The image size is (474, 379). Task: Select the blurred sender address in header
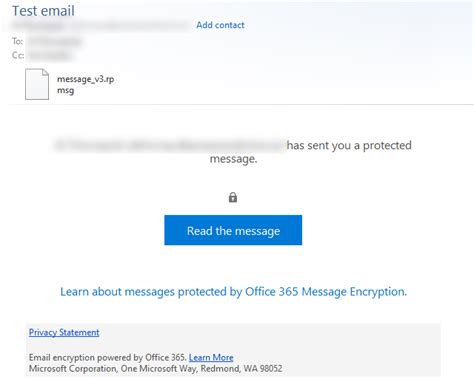pos(100,25)
